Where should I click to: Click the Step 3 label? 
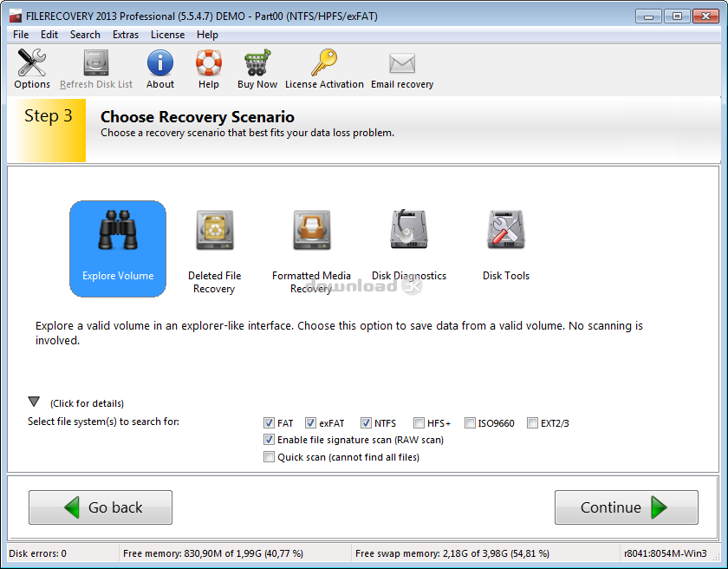49,115
